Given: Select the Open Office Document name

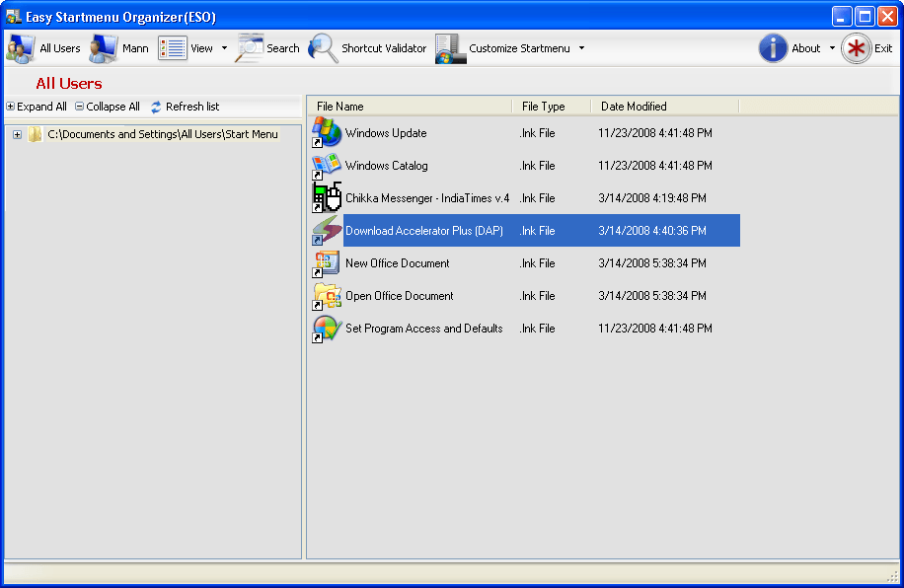Looking at the screenshot, I should [399, 296].
